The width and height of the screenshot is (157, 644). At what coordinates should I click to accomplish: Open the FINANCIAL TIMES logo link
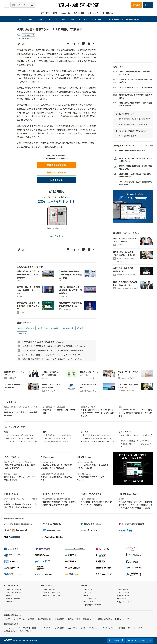pos(52,537)
